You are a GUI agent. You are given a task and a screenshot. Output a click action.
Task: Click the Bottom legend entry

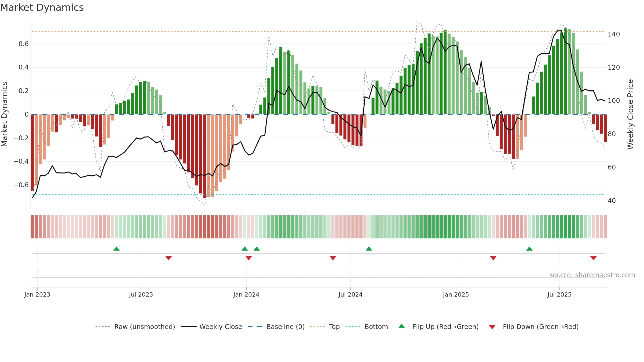click(x=367, y=327)
